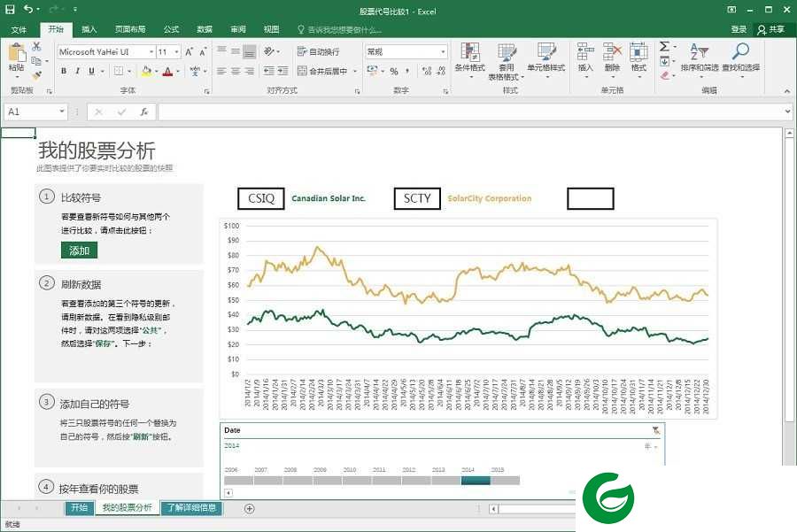
Task: Switch to Page Layout (页面布局) tab
Action: coord(129,29)
